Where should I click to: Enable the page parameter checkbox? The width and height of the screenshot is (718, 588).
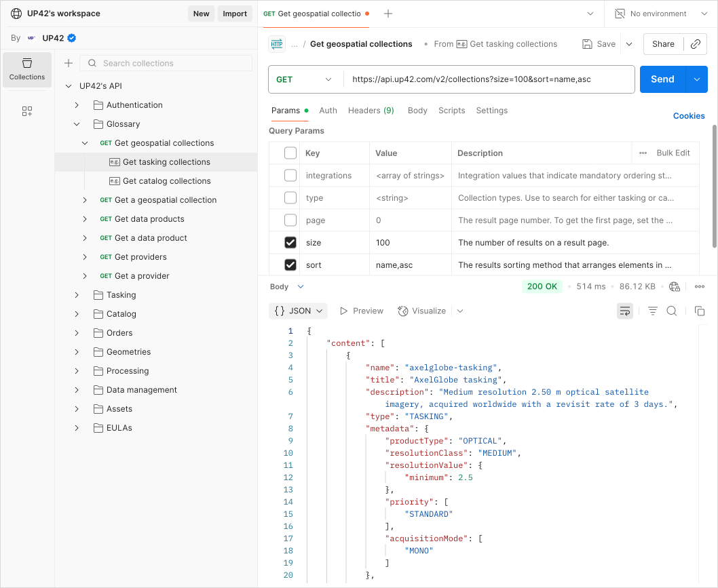(x=290, y=220)
